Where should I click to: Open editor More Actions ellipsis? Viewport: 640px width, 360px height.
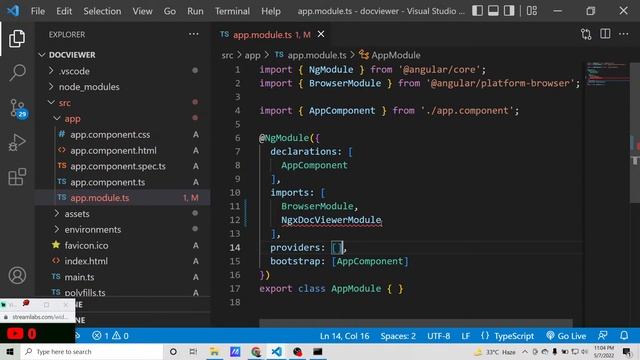click(623, 34)
